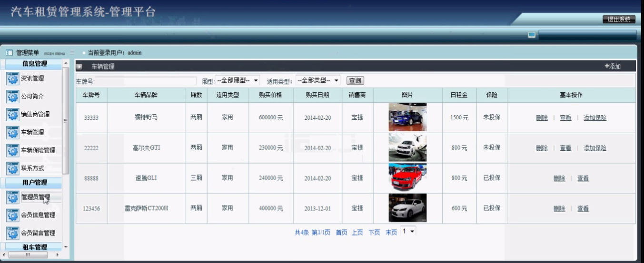Click the plate number 123456 cell
644x263 pixels.
pos(91,208)
